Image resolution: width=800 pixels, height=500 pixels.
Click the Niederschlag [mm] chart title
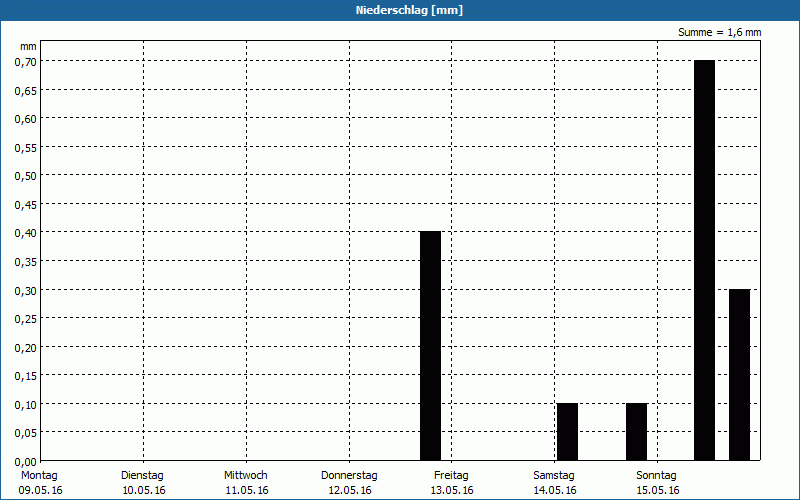409,10
